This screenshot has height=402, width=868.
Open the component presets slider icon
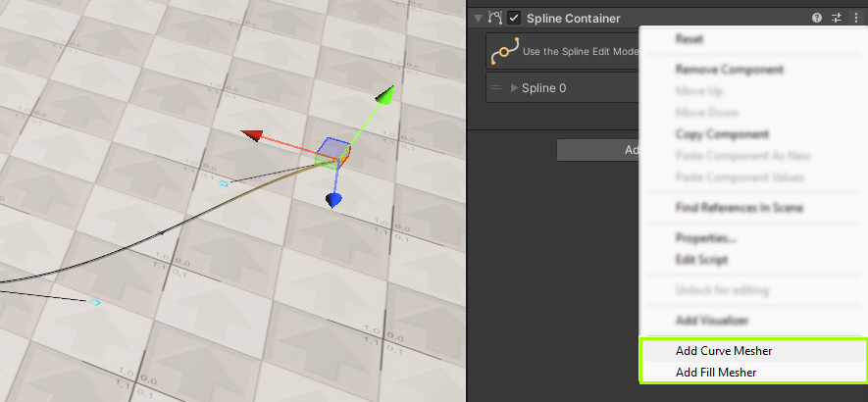click(x=837, y=18)
